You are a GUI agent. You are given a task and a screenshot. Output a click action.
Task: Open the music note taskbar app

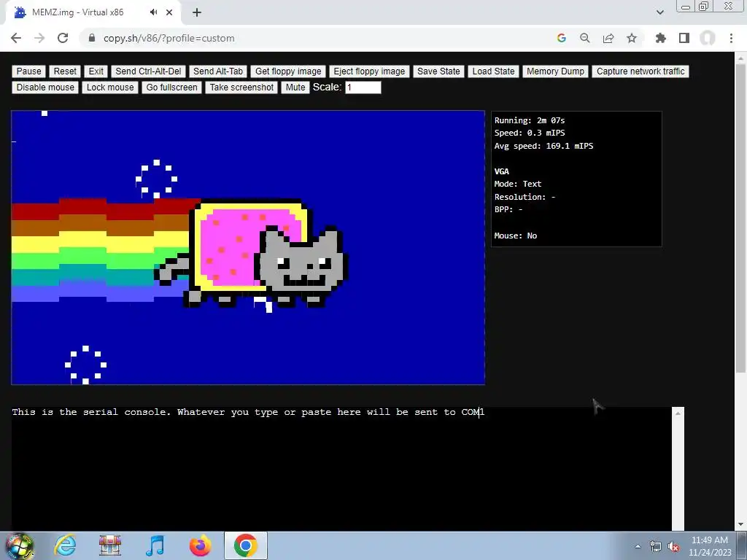pyautogui.click(x=155, y=545)
